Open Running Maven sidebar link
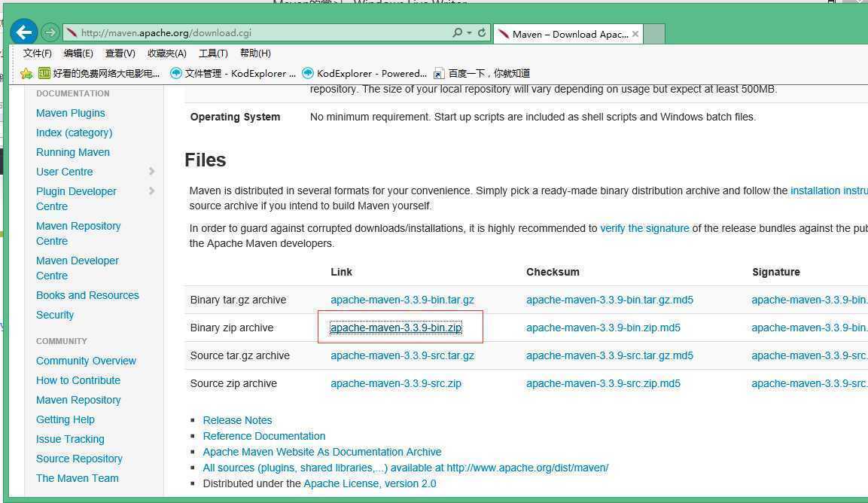The width and height of the screenshot is (868, 503). click(72, 152)
